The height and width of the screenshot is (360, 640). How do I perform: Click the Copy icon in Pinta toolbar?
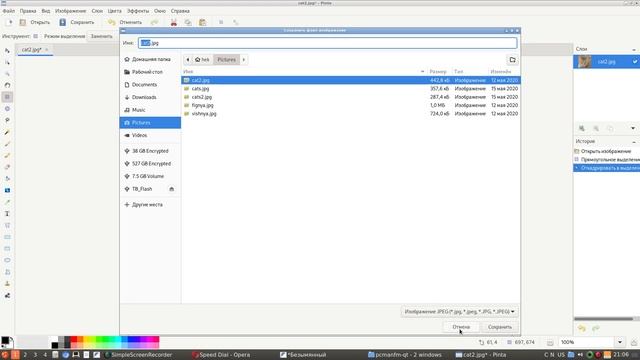click(x=188, y=22)
